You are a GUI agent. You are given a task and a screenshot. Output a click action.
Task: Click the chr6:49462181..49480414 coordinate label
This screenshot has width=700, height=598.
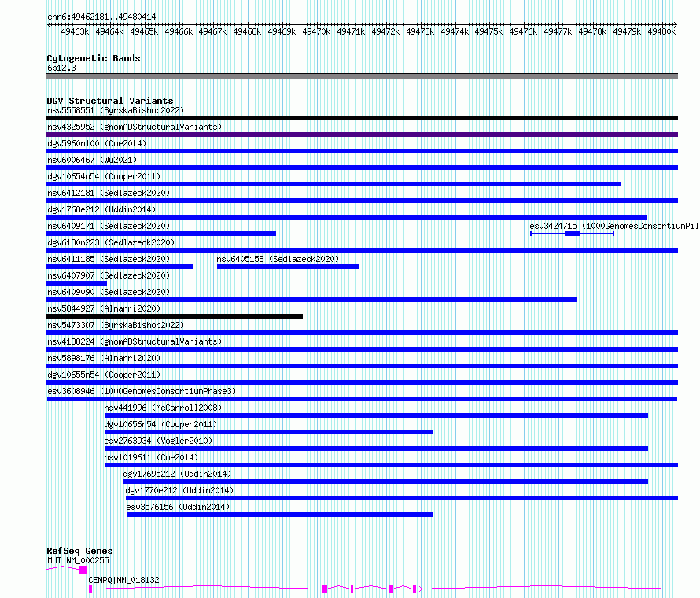101,17
